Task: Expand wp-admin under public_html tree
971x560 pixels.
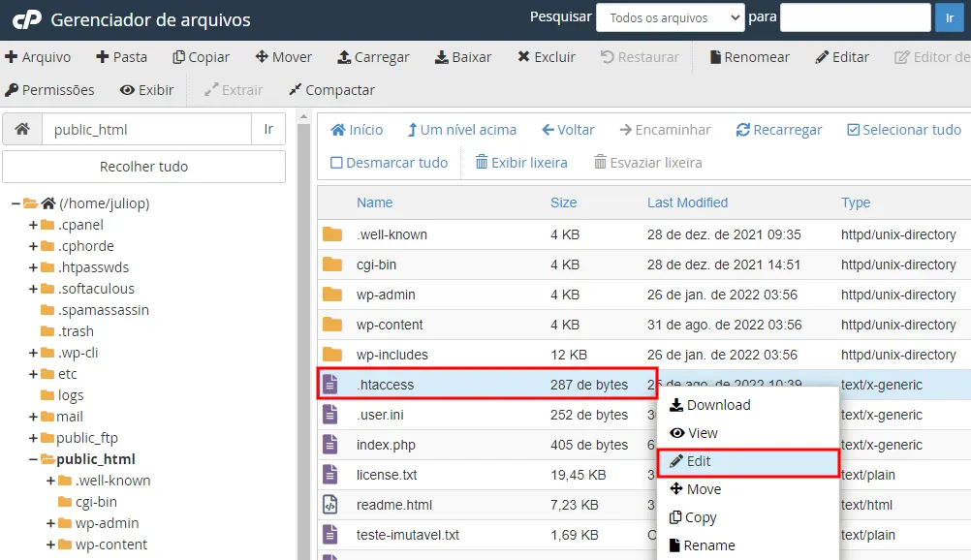Action: 51,523
